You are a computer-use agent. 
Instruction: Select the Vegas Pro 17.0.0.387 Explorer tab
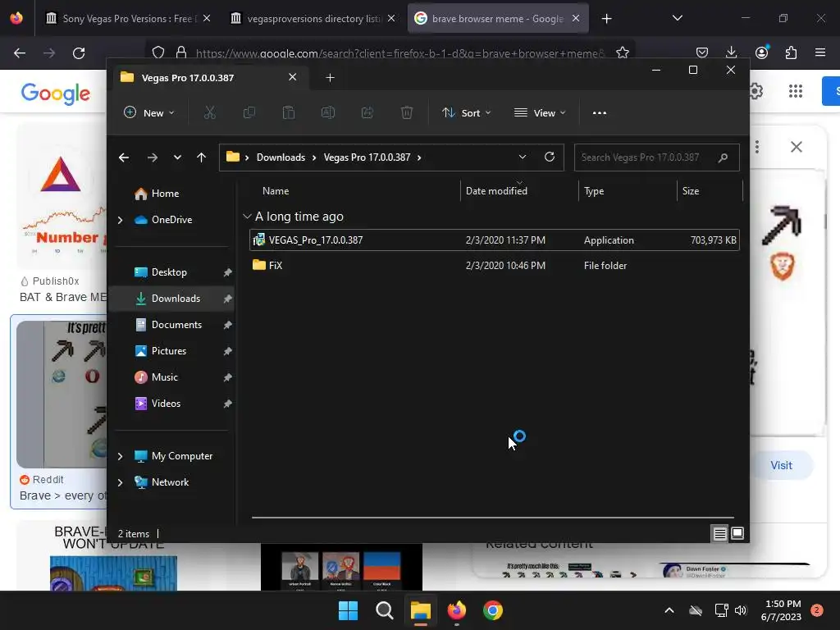pyautogui.click(x=209, y=78)
